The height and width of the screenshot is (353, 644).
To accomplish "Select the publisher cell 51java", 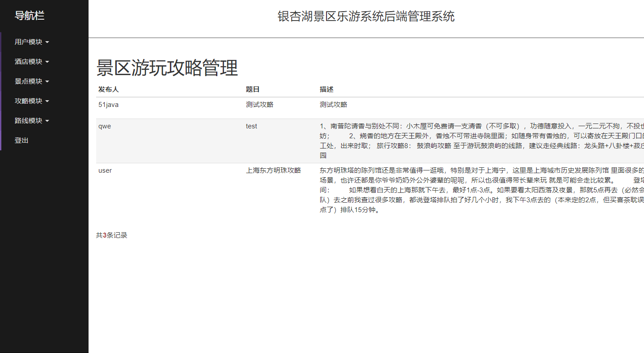I will (109, 105).
